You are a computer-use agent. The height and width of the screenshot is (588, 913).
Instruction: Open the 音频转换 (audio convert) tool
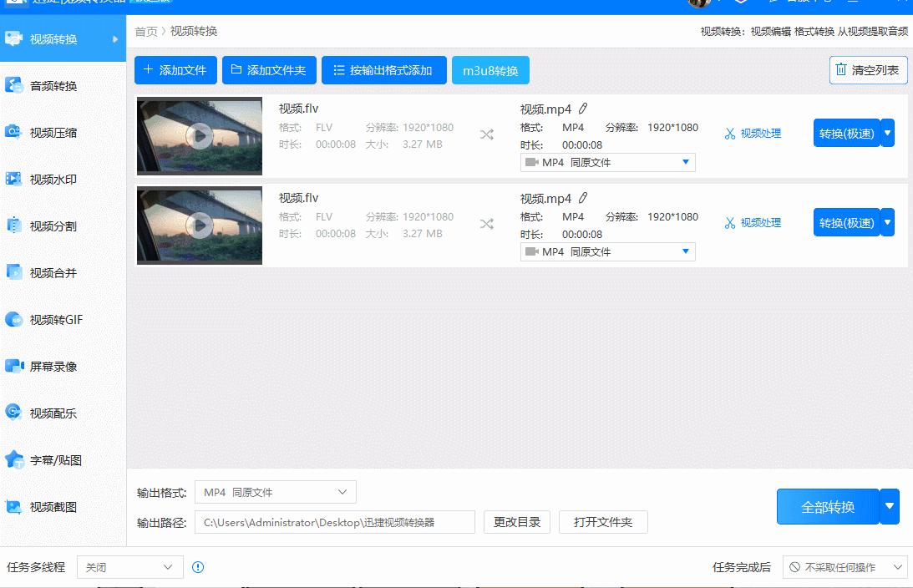click(52, 85)
